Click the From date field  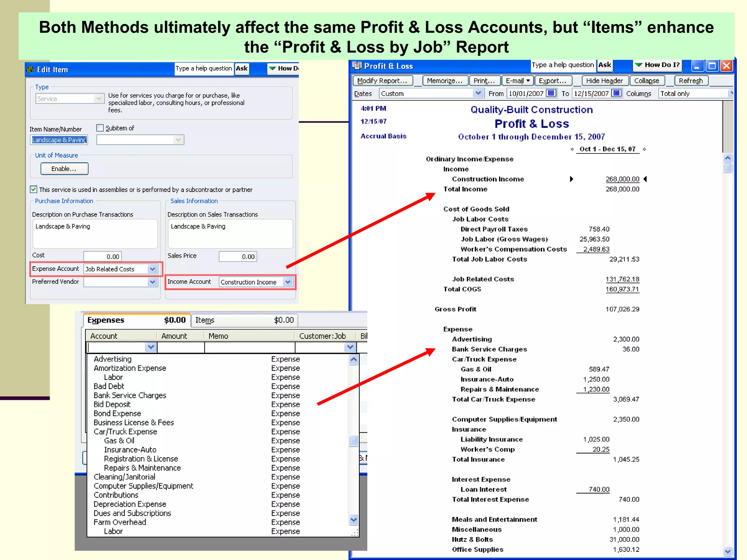(526, 93)
